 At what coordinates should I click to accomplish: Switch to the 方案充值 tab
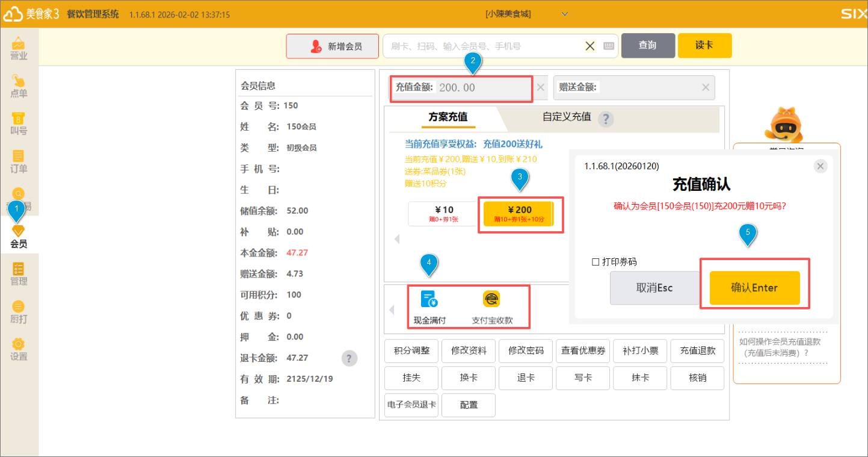coord(448,117)
